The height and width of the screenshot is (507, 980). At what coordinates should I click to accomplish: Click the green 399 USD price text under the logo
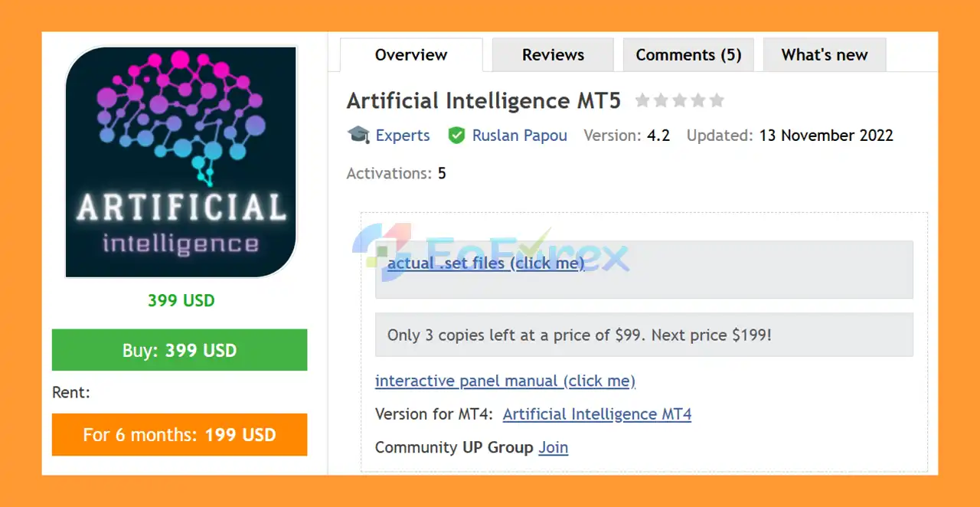click(181, 300)
